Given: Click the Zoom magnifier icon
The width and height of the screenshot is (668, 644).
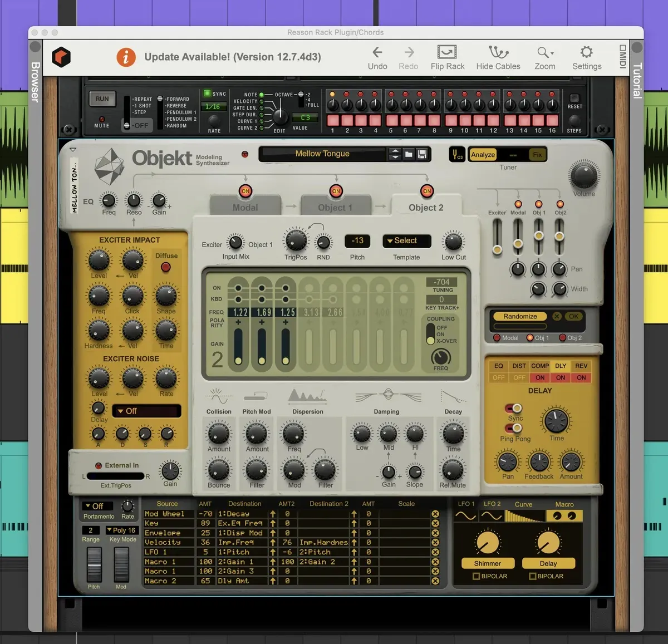Looking at the screenshot, I should 544,52.
